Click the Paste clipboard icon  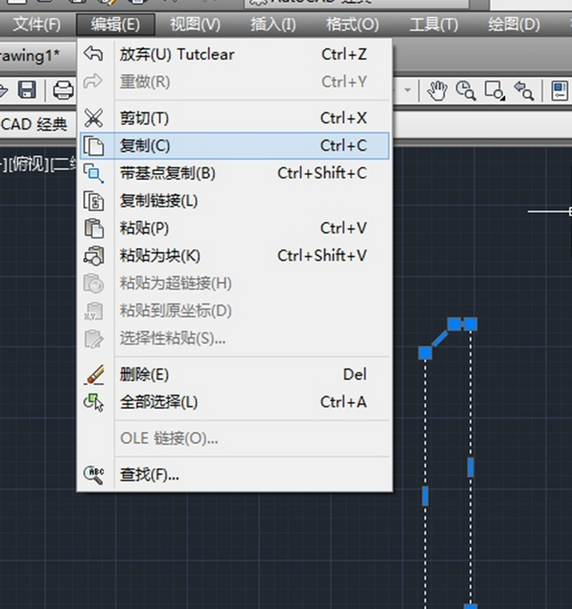click(94, 228)
